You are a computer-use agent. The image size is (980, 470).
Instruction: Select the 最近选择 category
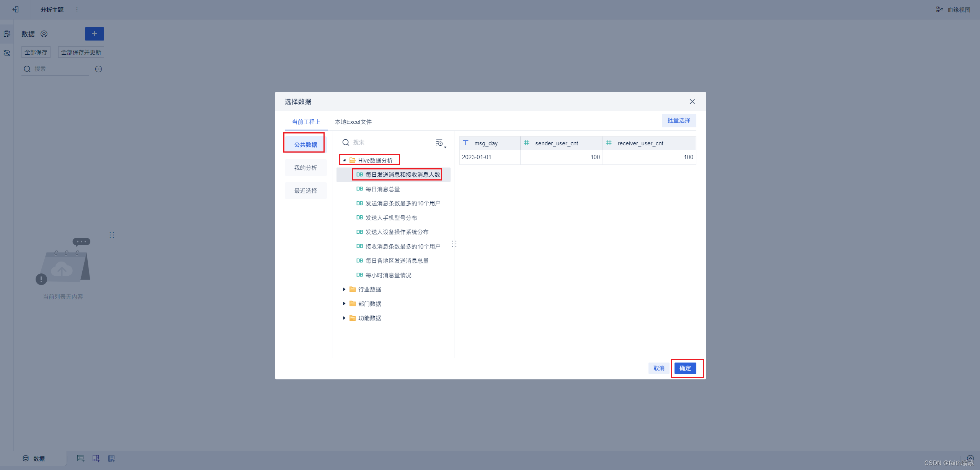pyautogui.click(x=305, y=191)
